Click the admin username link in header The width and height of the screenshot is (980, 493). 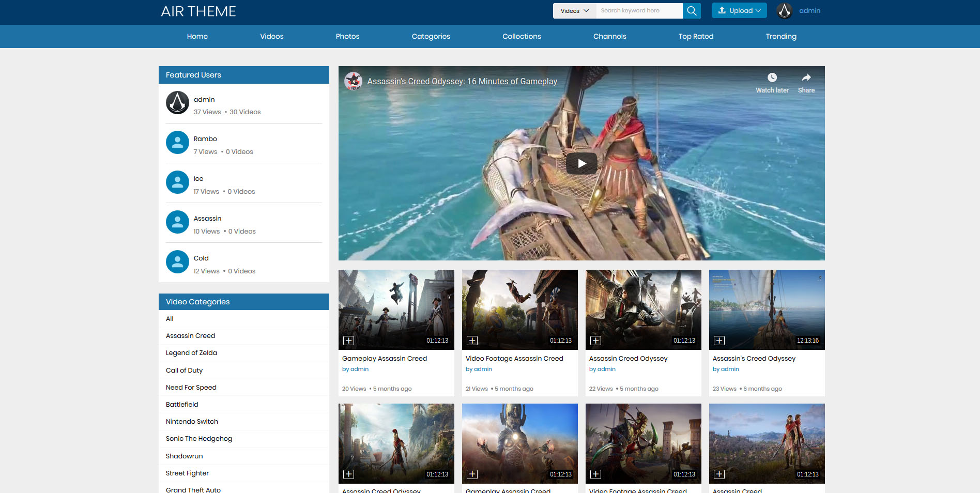click(810, 10)
